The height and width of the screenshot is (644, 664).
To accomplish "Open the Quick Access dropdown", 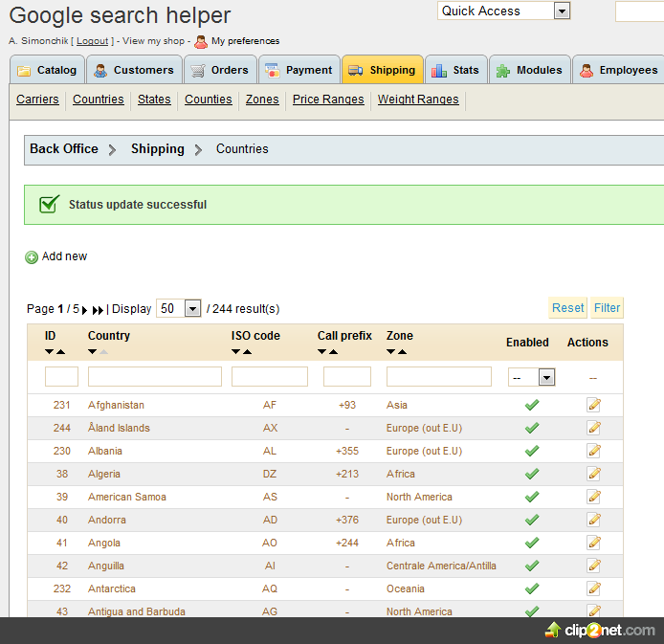I will tap(504, 11).
